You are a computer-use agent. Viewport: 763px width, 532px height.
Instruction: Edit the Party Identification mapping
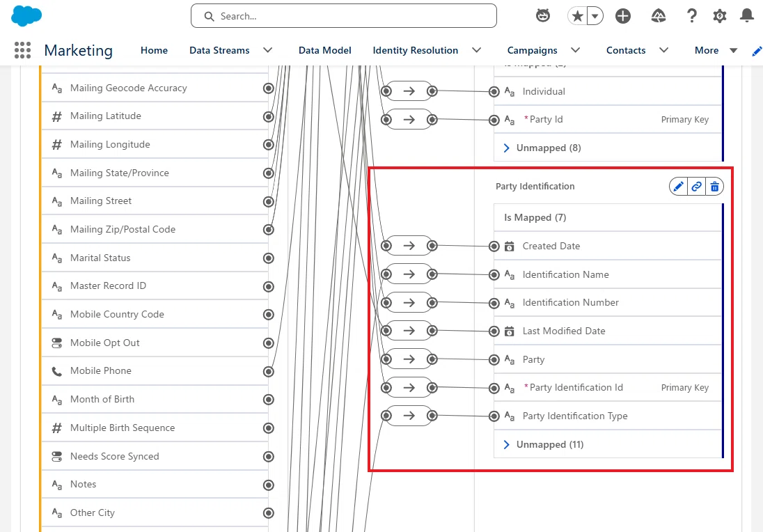coord(678,187)
